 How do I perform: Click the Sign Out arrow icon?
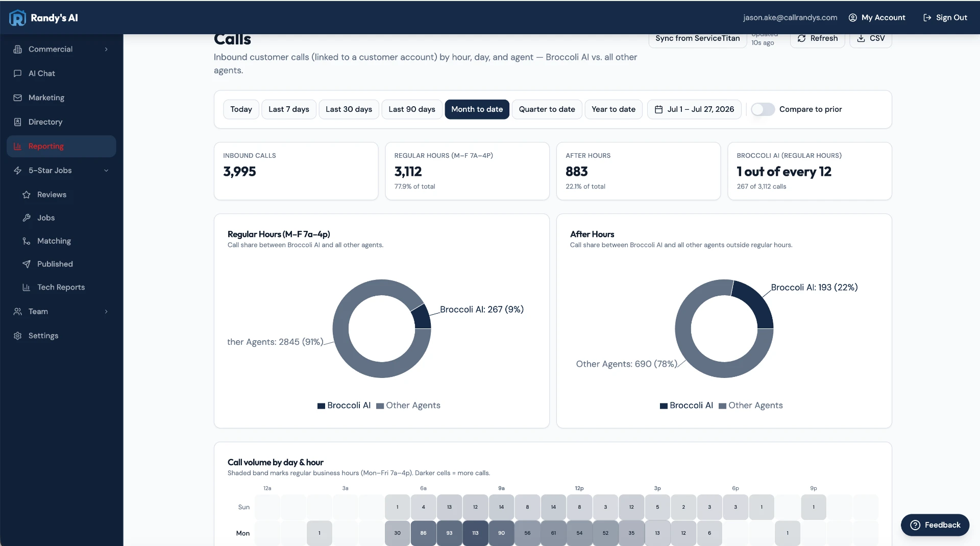(x=927, y=17)
